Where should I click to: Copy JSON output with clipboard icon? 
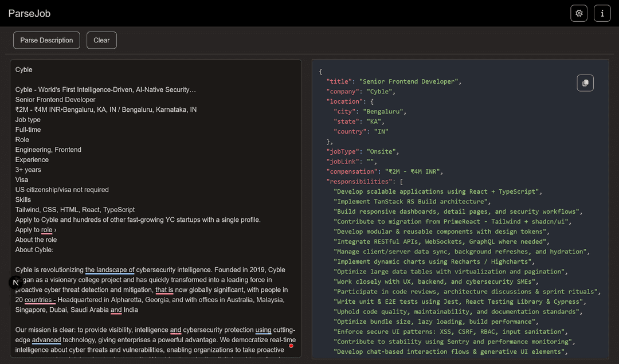tap(585, 83)
